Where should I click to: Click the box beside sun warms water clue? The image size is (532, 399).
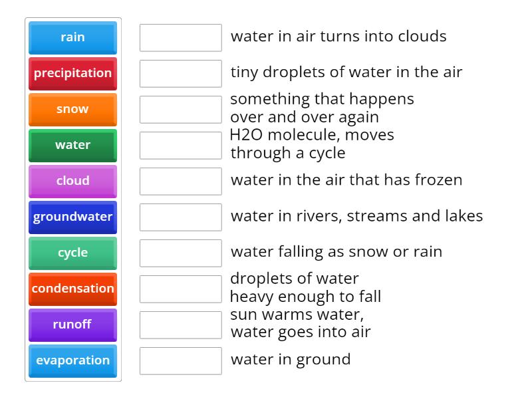tap(180, 325)
